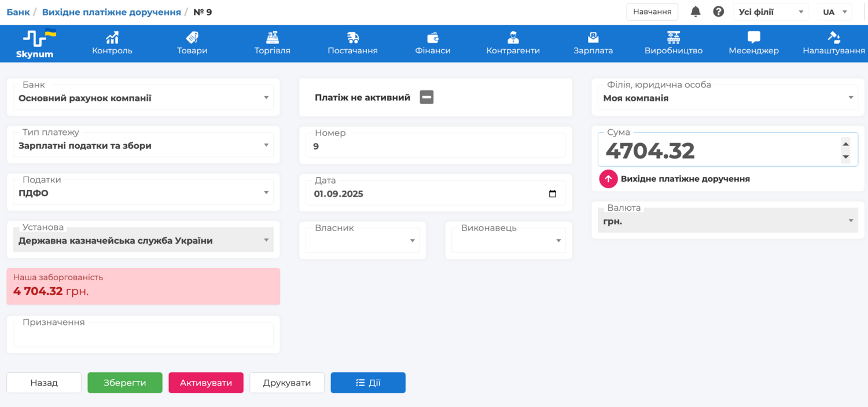Go to the Налаштування menu
This screenshot has height=407, width=868.
click(x=833, y=44)
